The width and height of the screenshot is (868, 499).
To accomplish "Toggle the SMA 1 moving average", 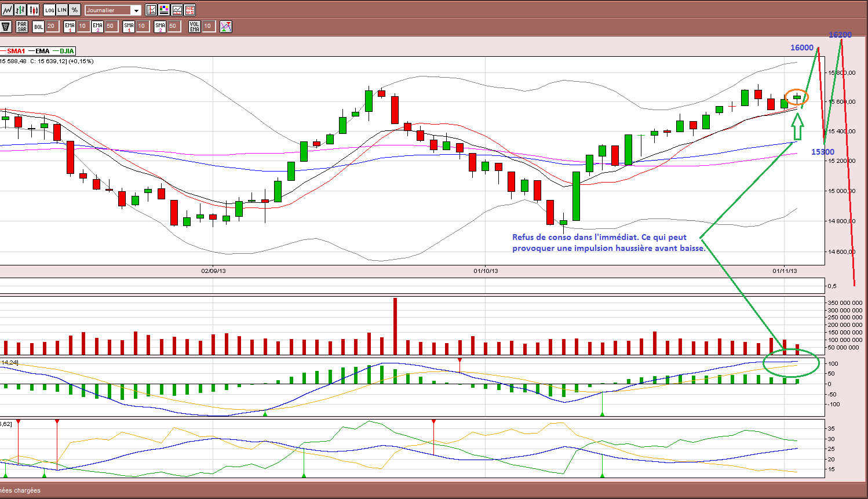I will point(129,26).
